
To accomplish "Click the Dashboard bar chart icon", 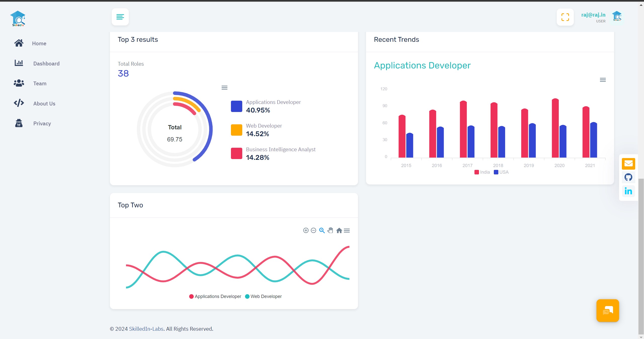I will 19,63.
